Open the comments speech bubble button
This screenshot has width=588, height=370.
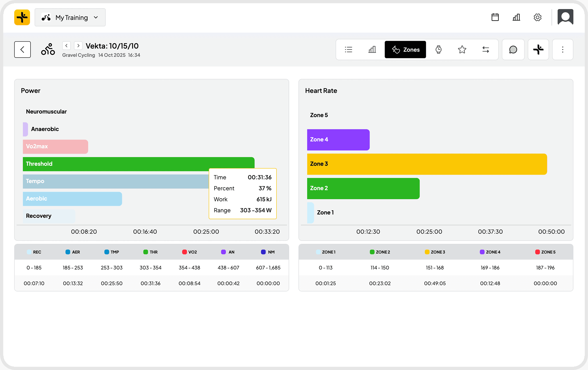pos(513,49)
